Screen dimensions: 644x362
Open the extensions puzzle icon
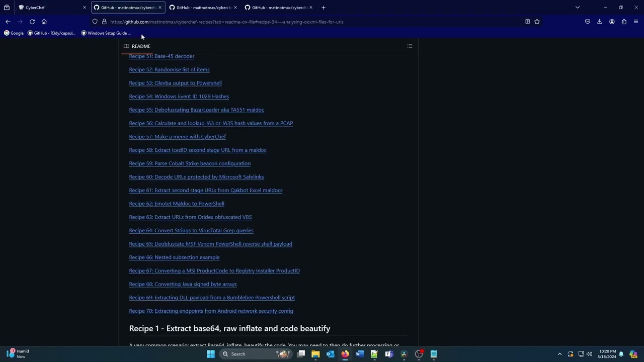coord(624,22)
